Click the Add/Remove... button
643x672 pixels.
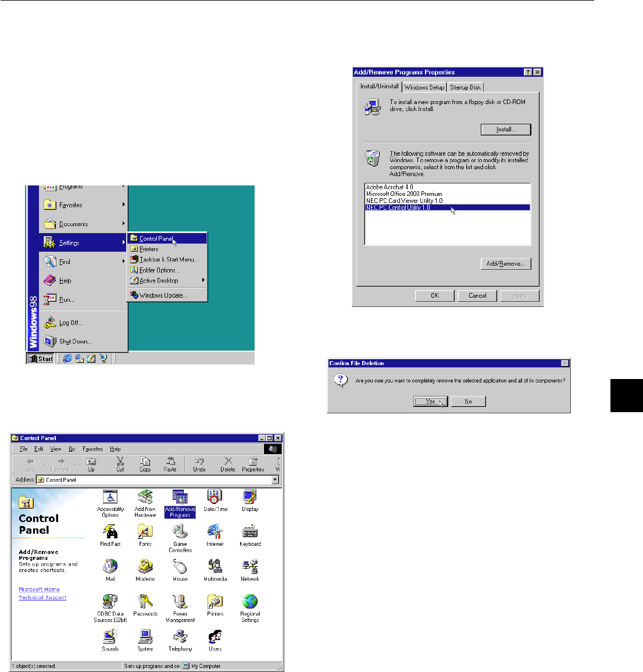pos(506,263)
